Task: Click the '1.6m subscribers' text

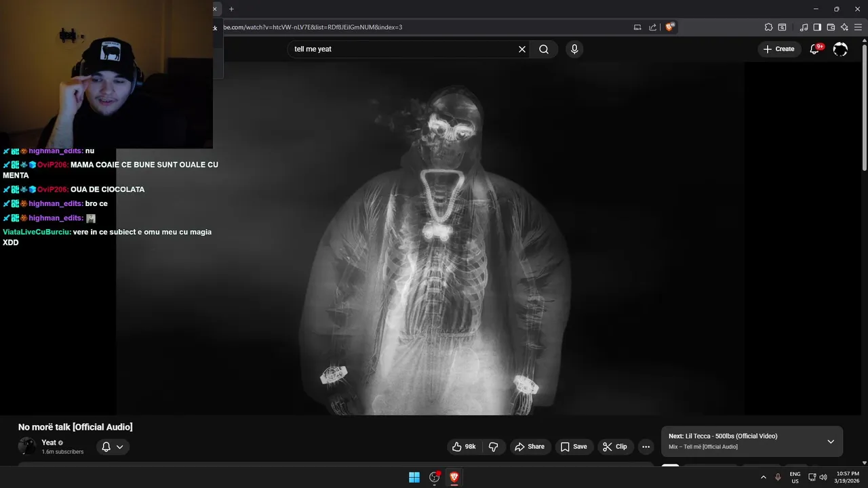Action: click(x=62, y=452)
